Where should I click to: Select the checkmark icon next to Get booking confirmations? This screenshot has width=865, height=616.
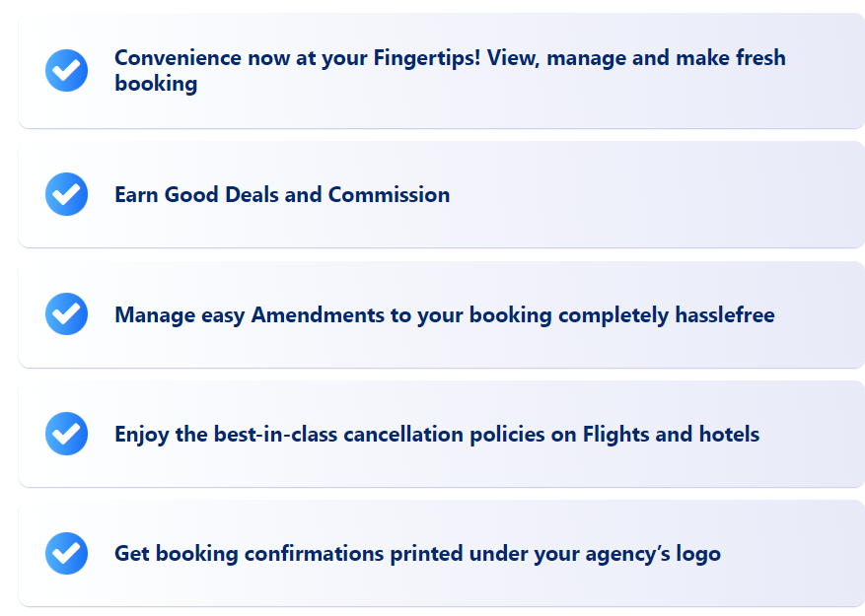(66, 553)
